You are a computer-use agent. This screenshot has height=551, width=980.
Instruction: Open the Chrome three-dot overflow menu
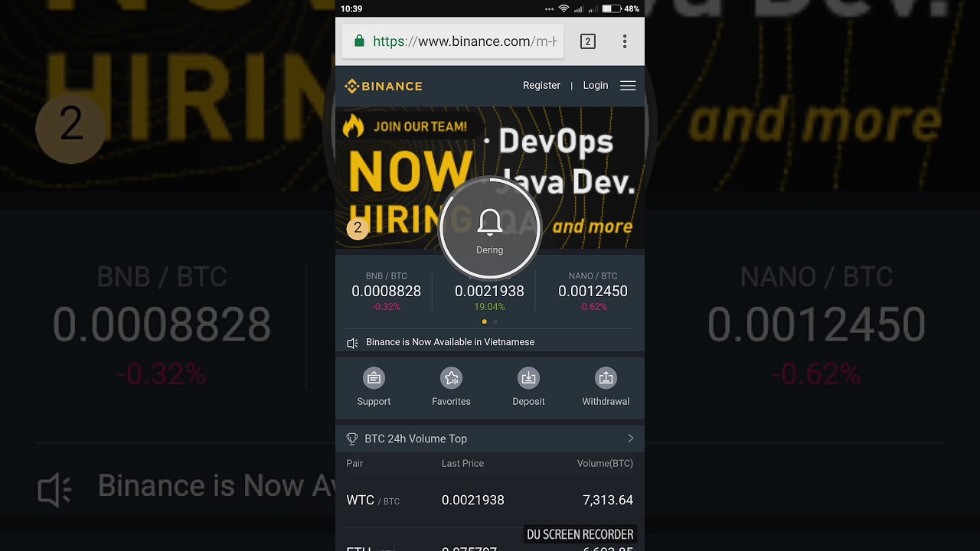point(625,41)
